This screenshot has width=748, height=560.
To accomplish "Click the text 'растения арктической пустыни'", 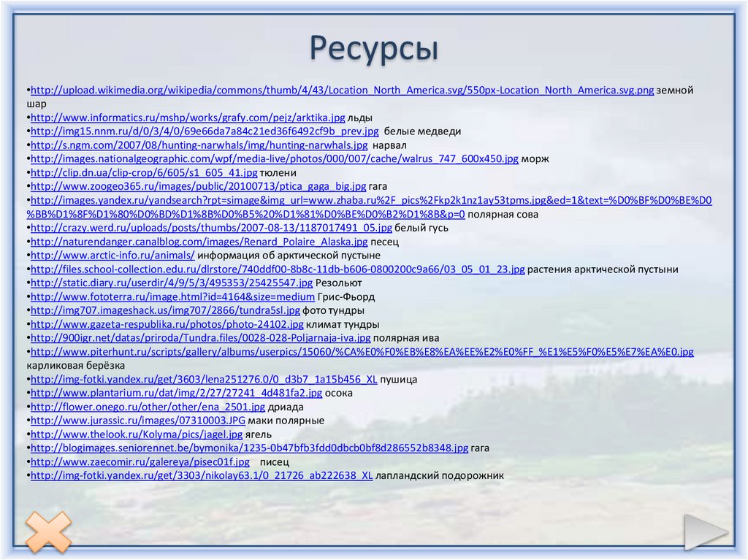I will click(x=603, y=269).
